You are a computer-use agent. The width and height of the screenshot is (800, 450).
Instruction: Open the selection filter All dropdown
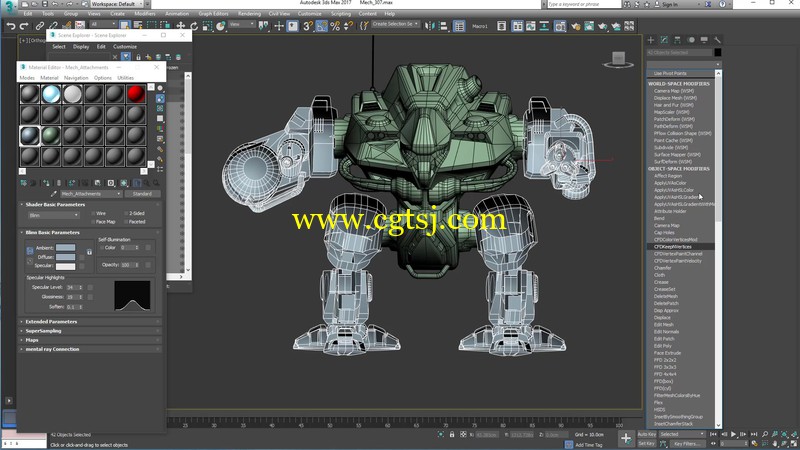[104, 24]
